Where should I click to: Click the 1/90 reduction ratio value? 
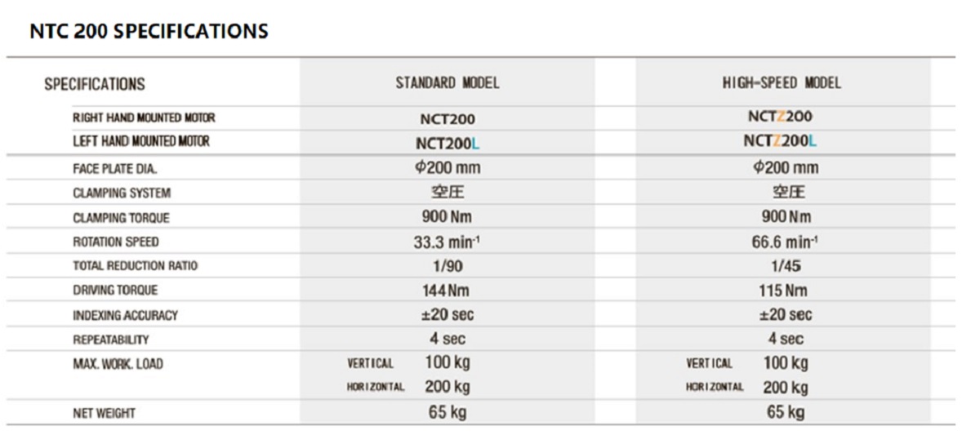[446, 266]
